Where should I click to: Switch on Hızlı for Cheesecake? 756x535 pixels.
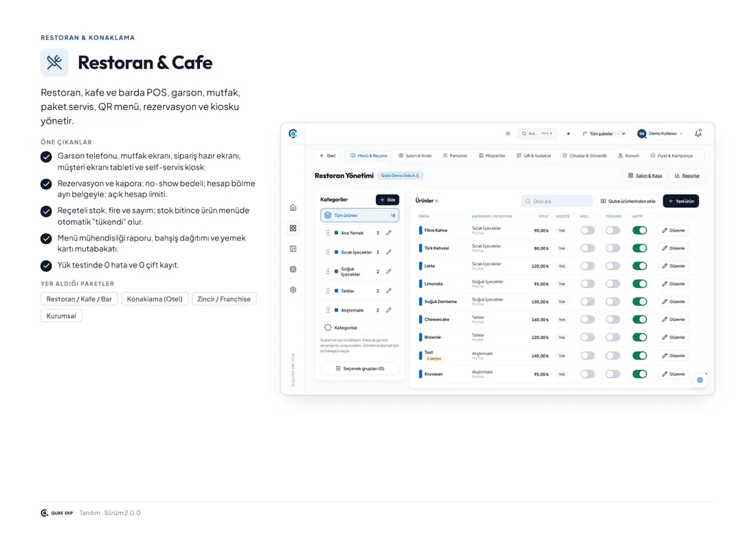pyautogui.click(x=587, y=320)
